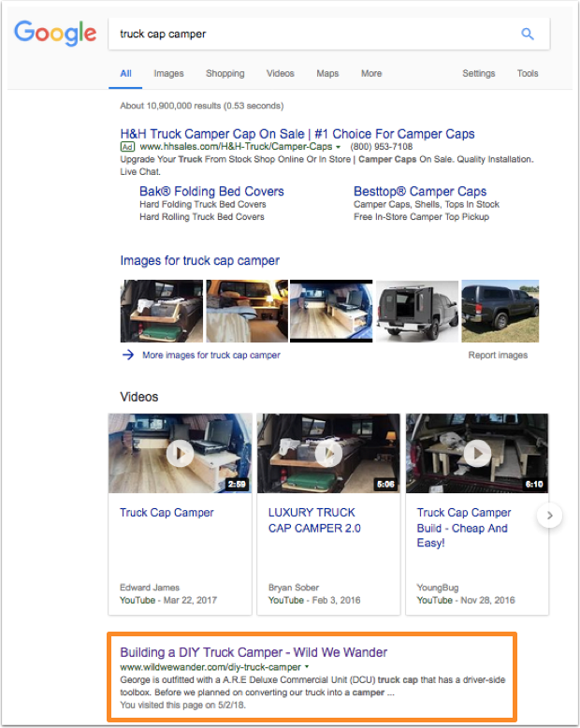
Task: Click You visited this page on 5/2/18
Action: coord(182,705)
